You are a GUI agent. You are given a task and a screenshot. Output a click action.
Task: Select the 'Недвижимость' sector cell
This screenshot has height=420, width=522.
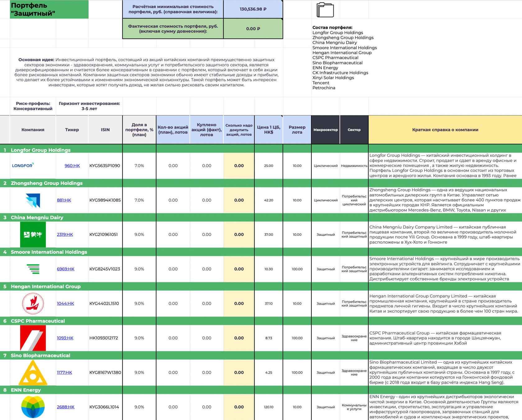pyautogui.click(x=354, y=166)
